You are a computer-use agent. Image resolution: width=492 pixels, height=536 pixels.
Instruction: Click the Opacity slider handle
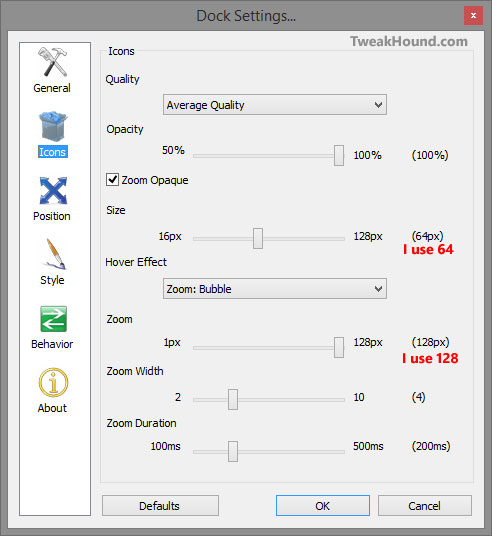[339, 155]
